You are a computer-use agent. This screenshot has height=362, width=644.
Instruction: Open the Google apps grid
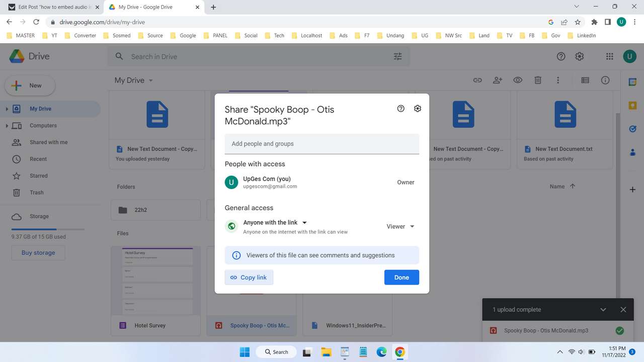[609, 56]
